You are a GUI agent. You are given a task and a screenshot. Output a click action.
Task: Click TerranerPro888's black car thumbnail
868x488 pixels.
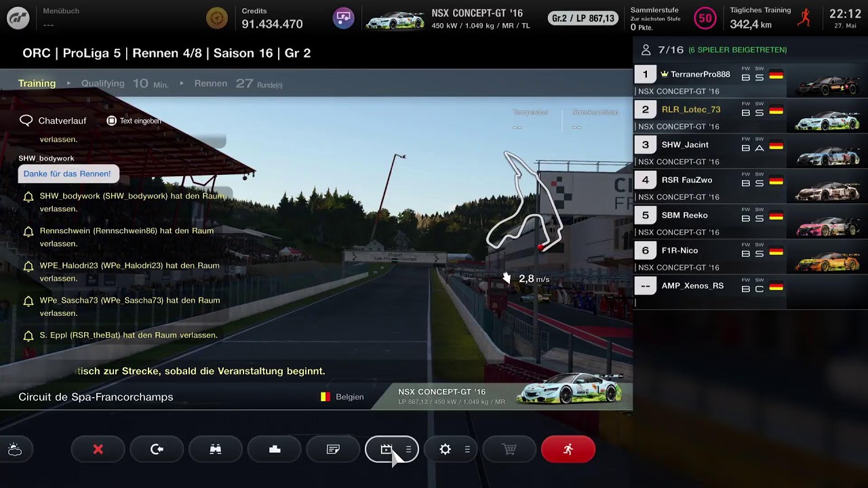point(828,85)
